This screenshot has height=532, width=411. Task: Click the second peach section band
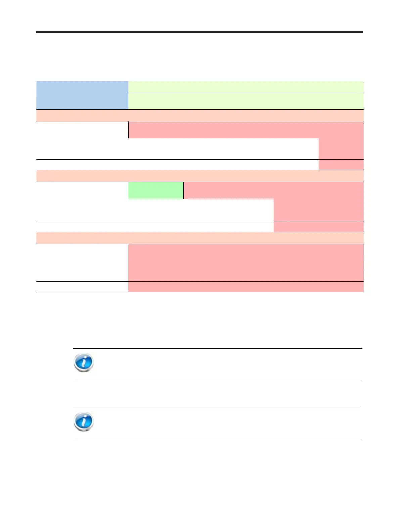[200, 176]
